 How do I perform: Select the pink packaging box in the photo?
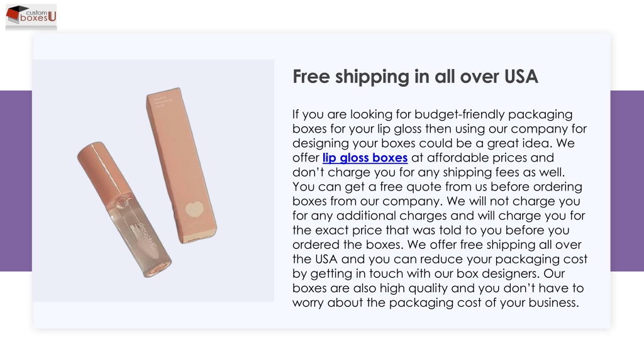pos(181,165)
